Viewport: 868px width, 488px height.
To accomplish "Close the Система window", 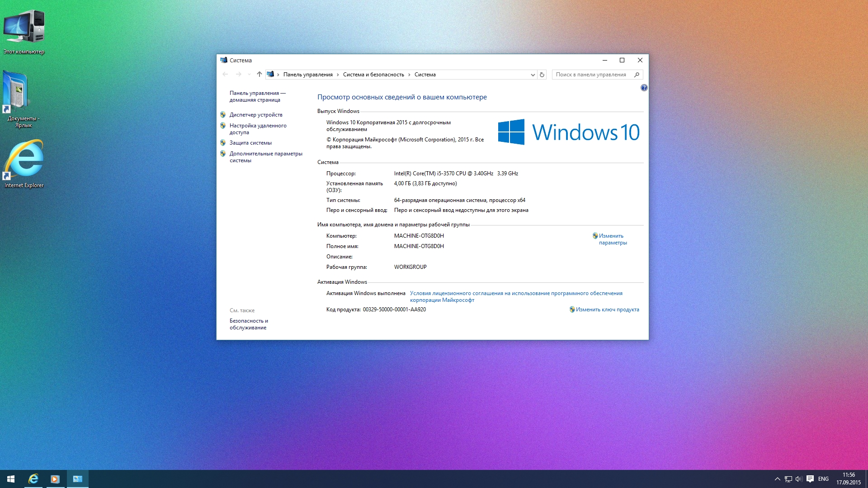I will [x=640, y=60].
